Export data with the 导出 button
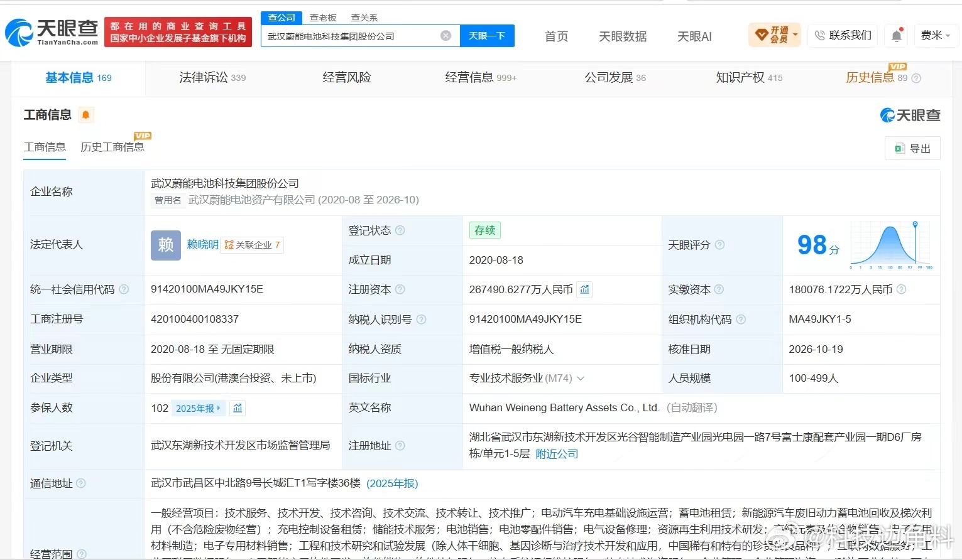This screenshot has width=962, height=560. [x=912, y=149]
